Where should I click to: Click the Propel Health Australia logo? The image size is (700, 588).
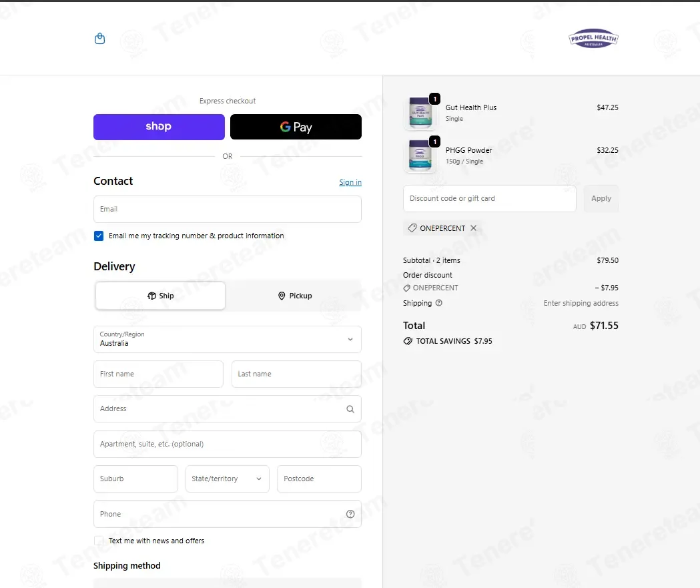point(593,39)
